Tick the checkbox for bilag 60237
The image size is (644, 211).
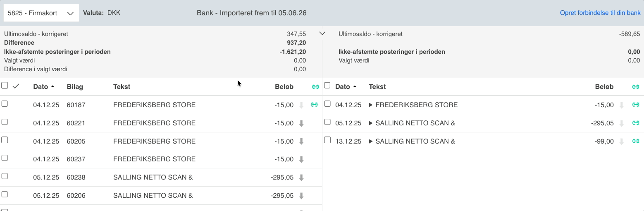point(5,158)
